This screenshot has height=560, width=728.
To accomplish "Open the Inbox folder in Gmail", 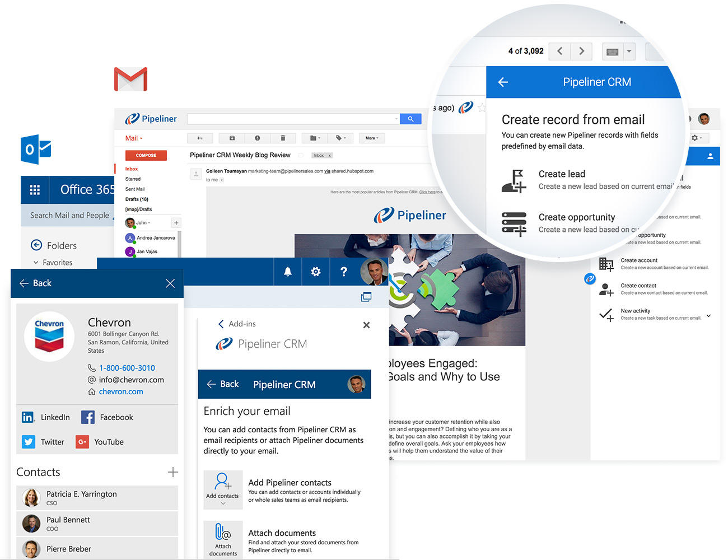I will (x=132, y=169).
